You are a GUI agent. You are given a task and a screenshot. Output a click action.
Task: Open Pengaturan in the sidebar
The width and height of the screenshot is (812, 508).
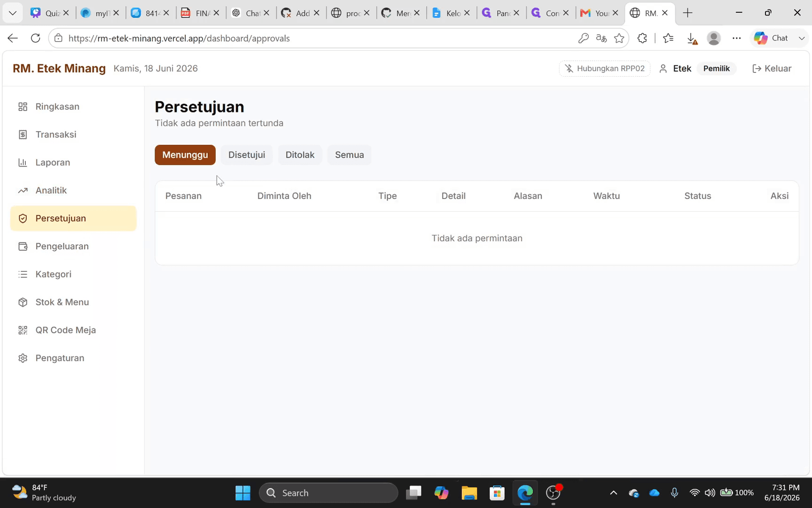73,358
